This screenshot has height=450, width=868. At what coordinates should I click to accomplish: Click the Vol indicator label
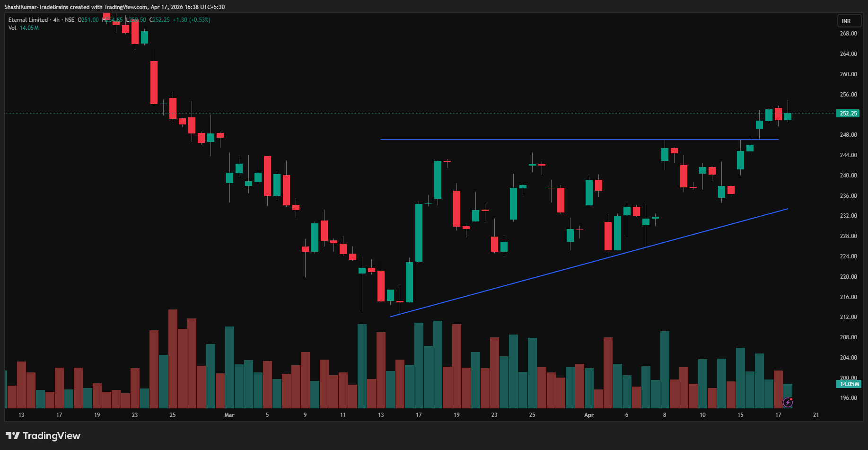(12, 28)
